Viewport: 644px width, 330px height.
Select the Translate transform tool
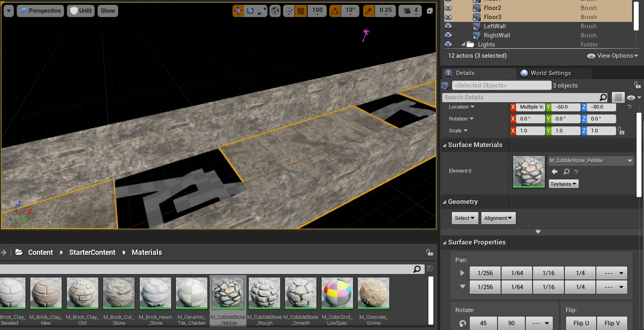(238, 11)
